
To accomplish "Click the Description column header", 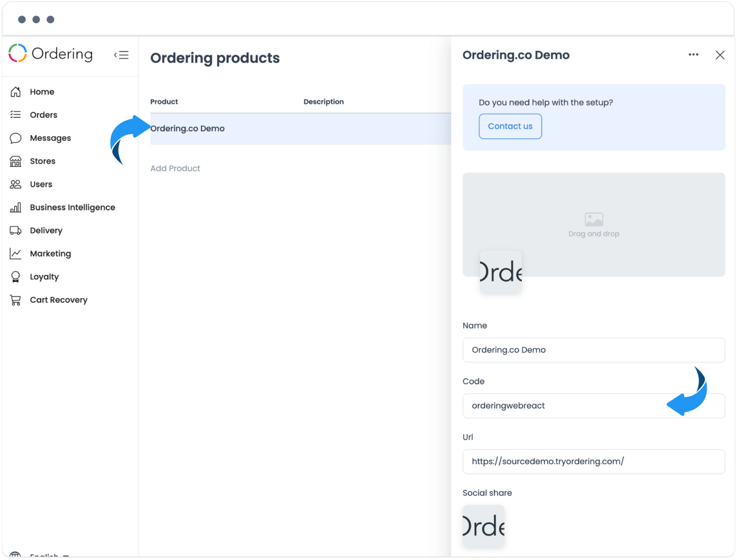I will click(323, 102).
